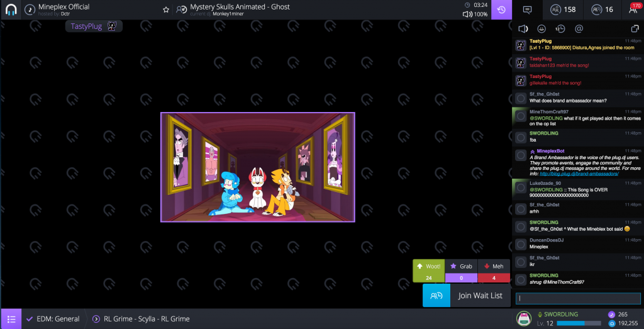
Task: Open SWORDLING user avatar in footer
Action: (524, 319)
